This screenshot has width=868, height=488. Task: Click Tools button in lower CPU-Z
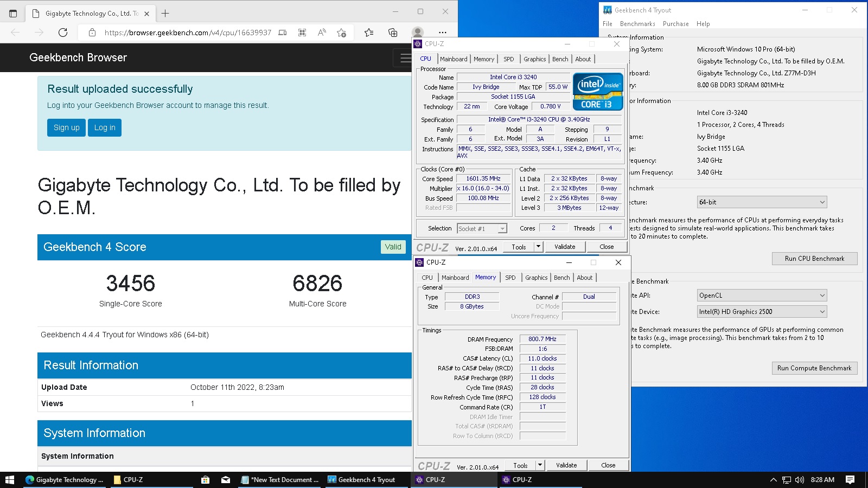pyautogui.click(x=520, y=465)
